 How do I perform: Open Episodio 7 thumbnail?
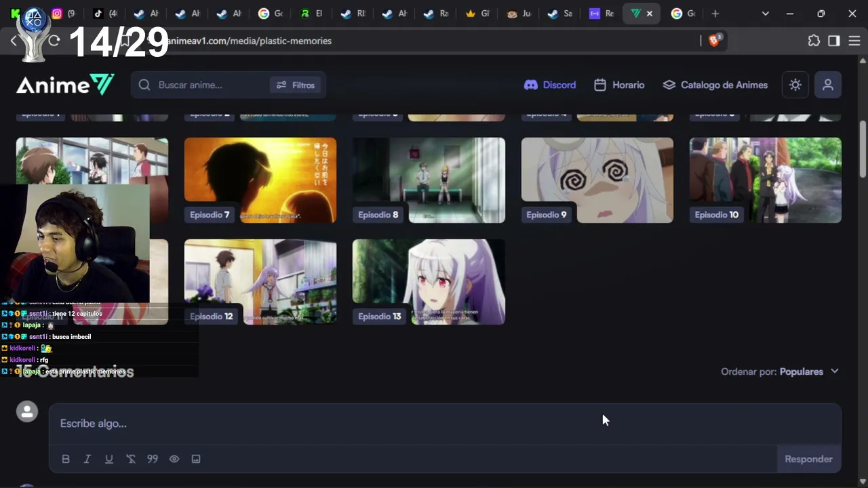coord(260,180)
